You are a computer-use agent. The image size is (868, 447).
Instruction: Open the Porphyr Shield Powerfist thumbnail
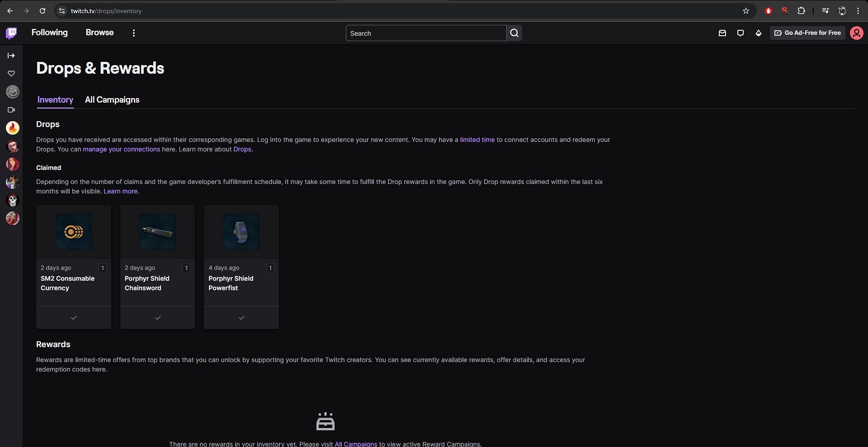click(241, 232)
